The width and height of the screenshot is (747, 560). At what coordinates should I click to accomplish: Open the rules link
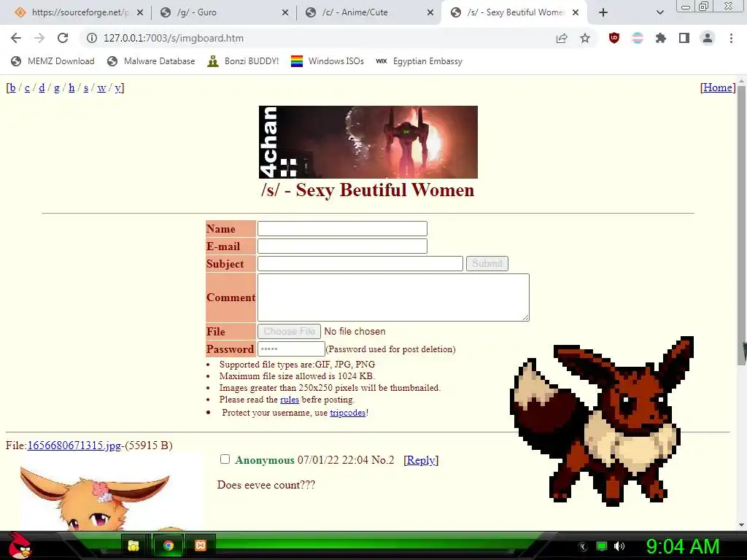point(290,400)
